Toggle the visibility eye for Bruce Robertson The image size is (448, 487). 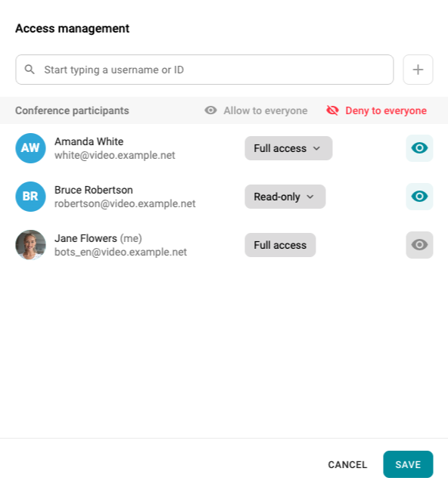click(x=419, y=197)
